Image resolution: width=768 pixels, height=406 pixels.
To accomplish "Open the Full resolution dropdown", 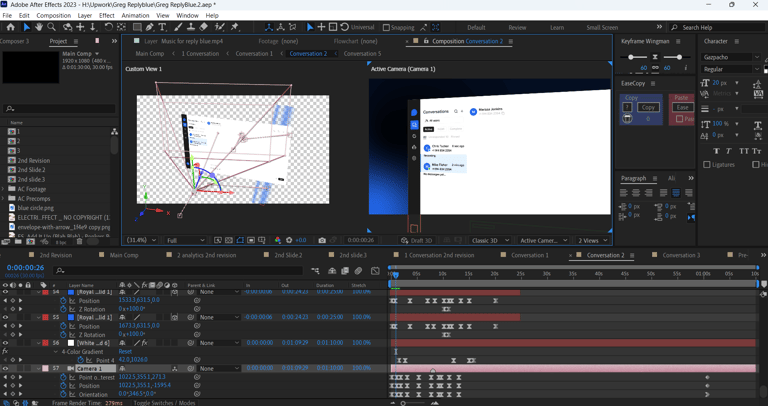I will pos(185,240).
